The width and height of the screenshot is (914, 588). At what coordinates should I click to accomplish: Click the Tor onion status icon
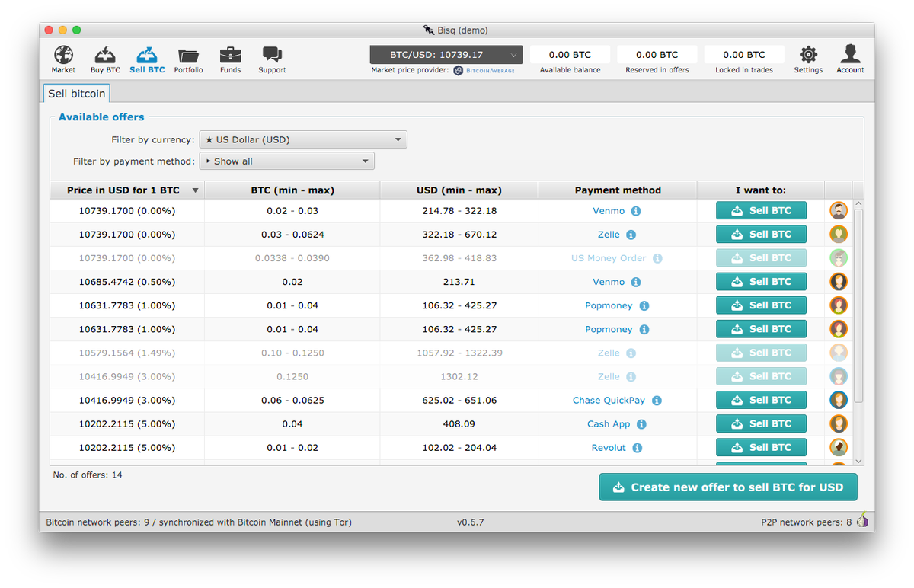862,521
